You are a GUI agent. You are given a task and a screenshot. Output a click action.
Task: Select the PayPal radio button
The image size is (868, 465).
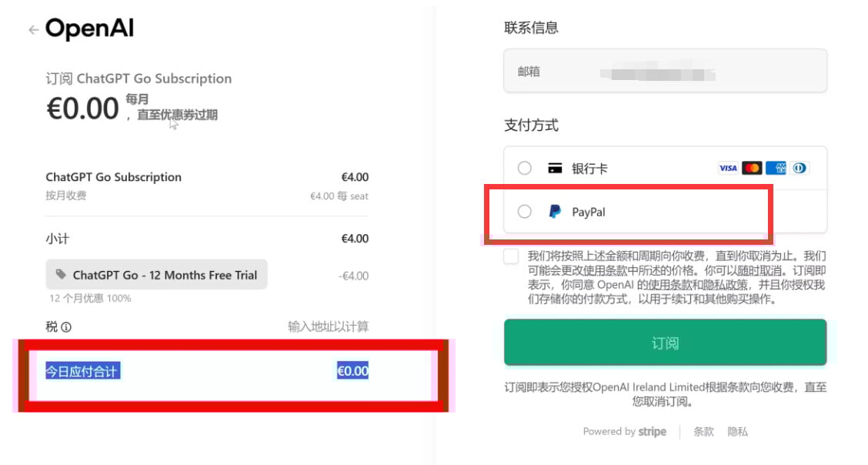click(x=525, y=212)
